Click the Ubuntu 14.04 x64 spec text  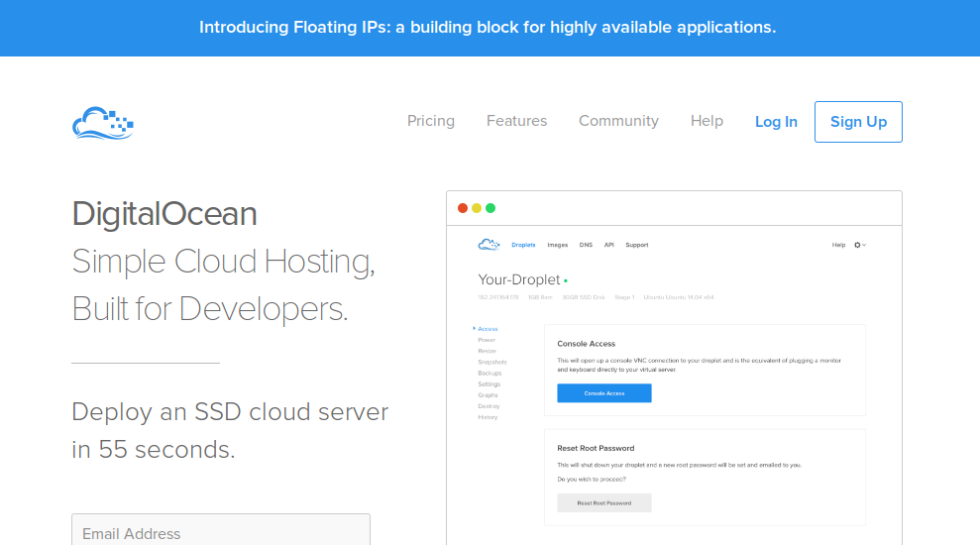[x=679, y=297]
